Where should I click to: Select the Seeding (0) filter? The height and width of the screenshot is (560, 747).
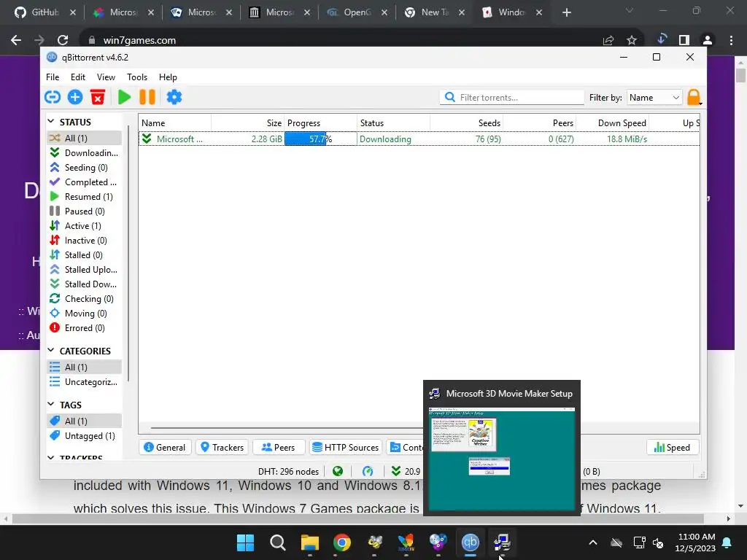[x=85, y=168]
